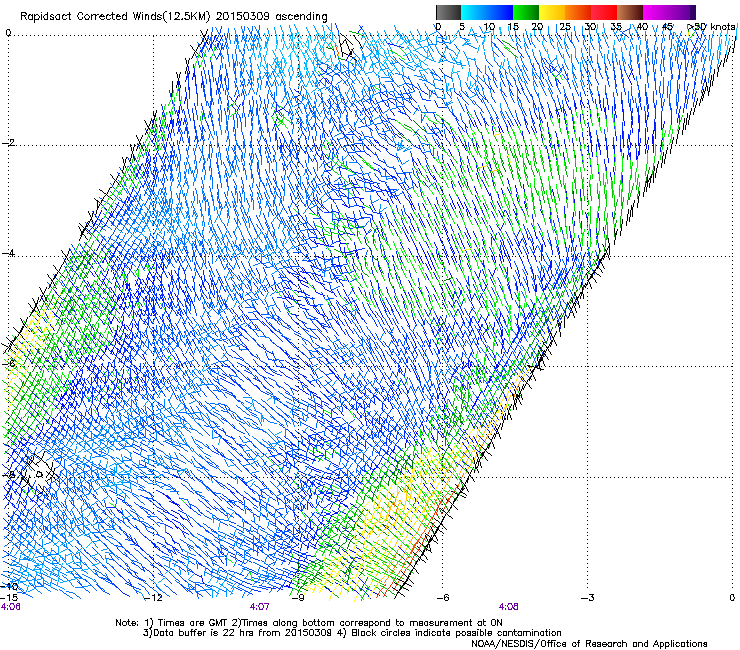The image size is (740, 650).
Task: Click the '>50 knots' legend label
Action: [x=711, y=27]
